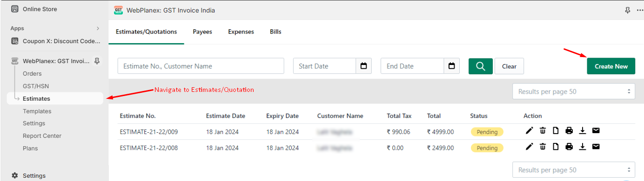Edit estimate ESTIMATE-21-22/009 with pencil icon
Viewport: 644px width, 181px height.
(529, 131)
